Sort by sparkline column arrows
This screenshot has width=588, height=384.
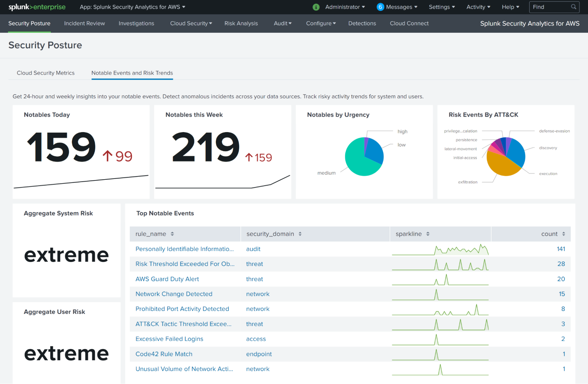tap(428, 234)
